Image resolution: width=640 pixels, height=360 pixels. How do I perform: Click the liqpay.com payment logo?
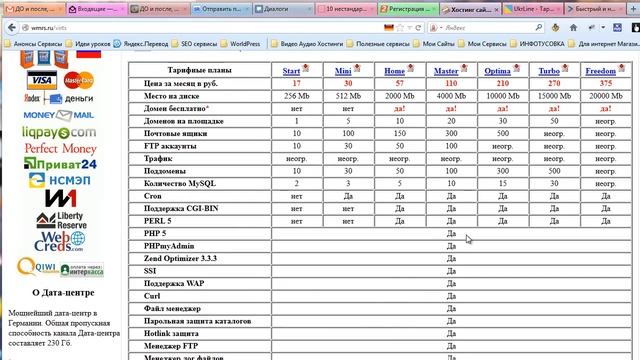tap(59, 133)
